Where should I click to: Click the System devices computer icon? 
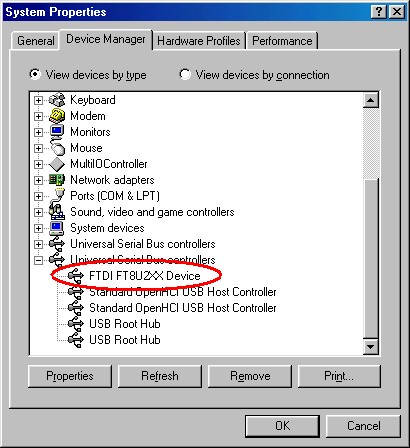pos(57,228)
